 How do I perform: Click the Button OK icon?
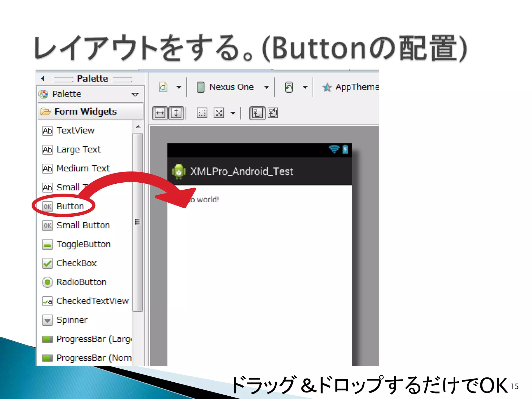[47, 207]
